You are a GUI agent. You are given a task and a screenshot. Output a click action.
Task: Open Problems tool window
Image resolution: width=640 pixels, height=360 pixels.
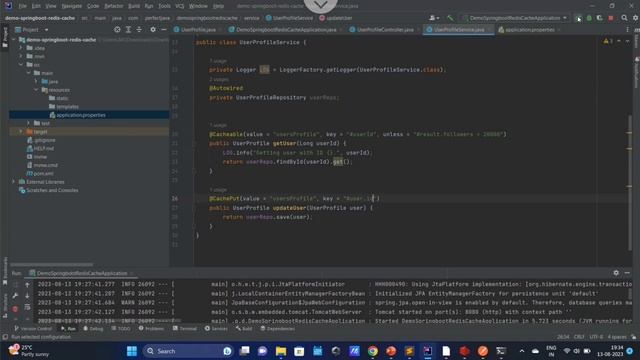151,329
